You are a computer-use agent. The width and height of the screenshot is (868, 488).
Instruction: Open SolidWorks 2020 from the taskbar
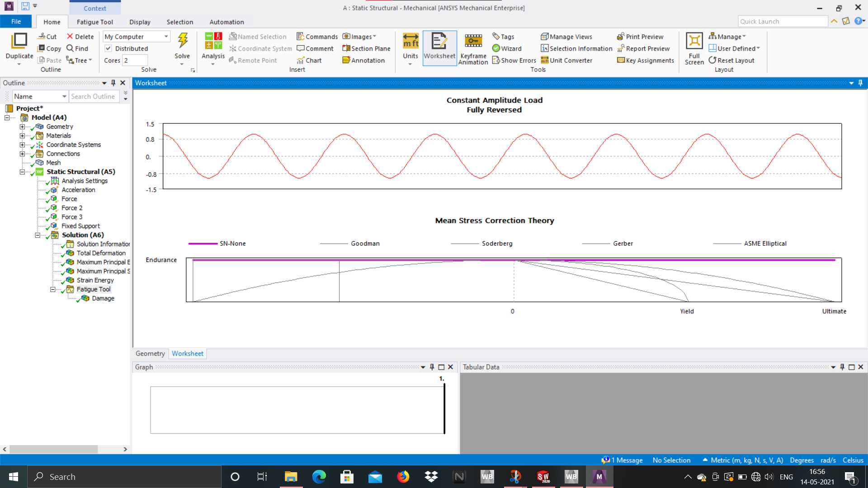pos(543,477)
